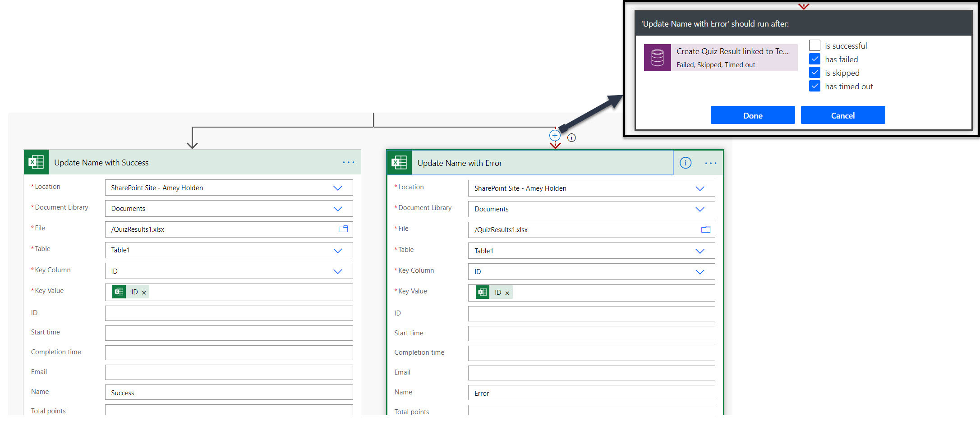Screen dimensions: 980x430
Task: Click Excel ID token icon in Error Key Value
Action: point(483,292)
